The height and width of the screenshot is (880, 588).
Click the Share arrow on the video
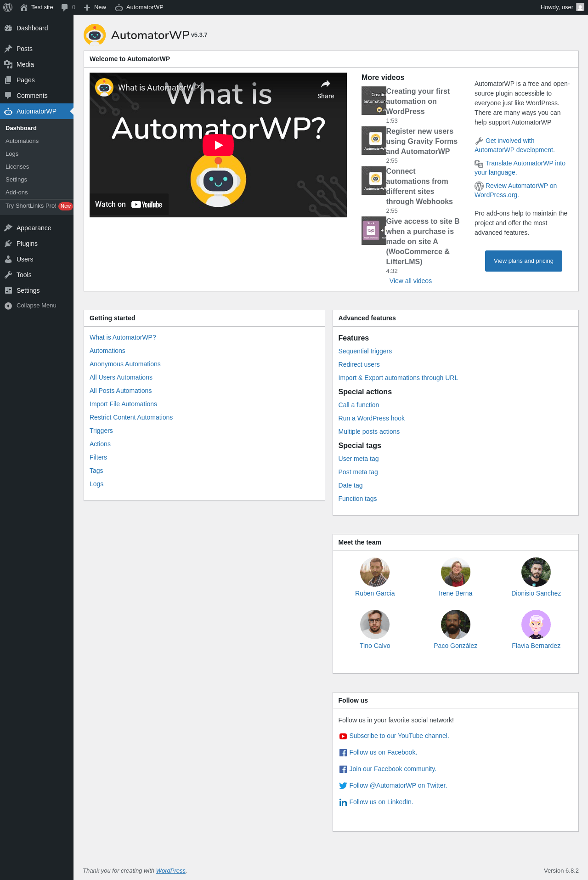tap(326, 89)
